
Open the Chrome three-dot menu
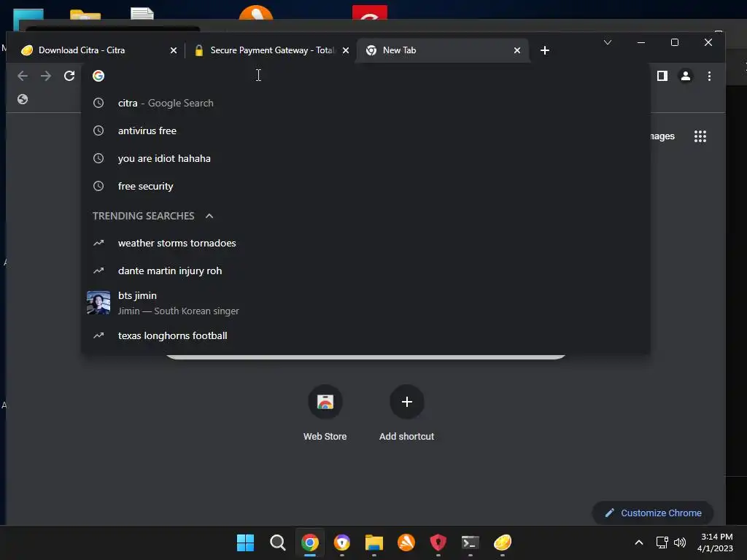(709, 76)
